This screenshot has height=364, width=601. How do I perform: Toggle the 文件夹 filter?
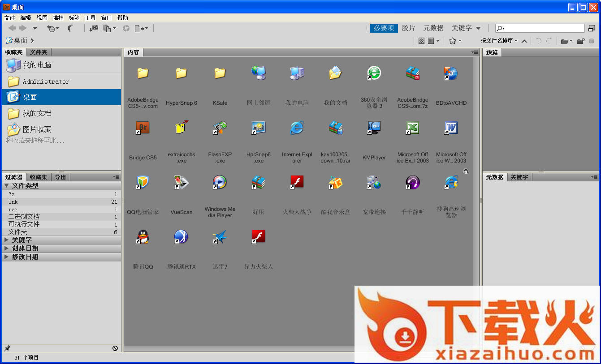tap(61, 232)
